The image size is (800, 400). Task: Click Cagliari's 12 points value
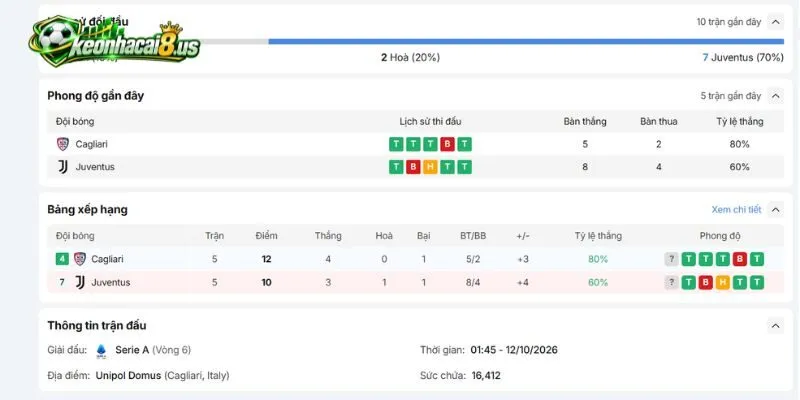266,259
